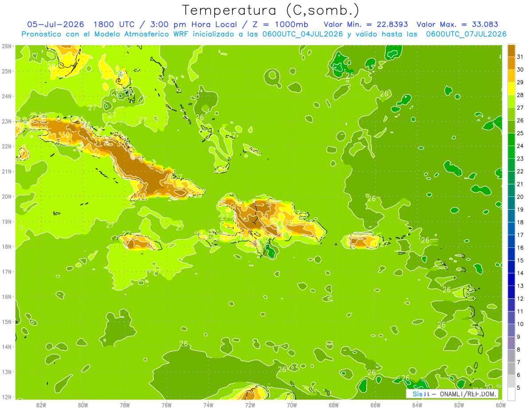Image resolution: width=532 pixels, height=411 pixels.
Task: Click the '78W' longitude axis label
Action: coord(125,405)
